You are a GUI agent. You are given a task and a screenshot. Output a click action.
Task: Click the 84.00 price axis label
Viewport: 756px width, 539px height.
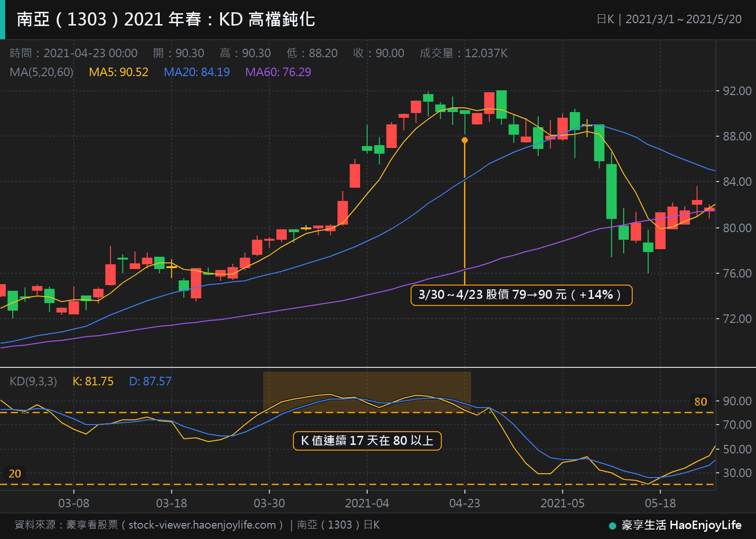[737, 182]
